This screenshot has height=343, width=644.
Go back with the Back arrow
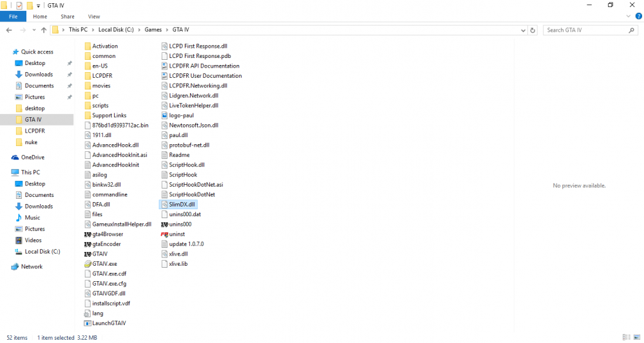point(9,30)
